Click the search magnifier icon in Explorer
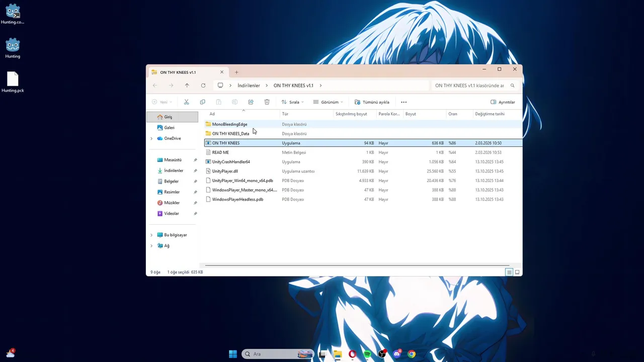 point(513,85)
